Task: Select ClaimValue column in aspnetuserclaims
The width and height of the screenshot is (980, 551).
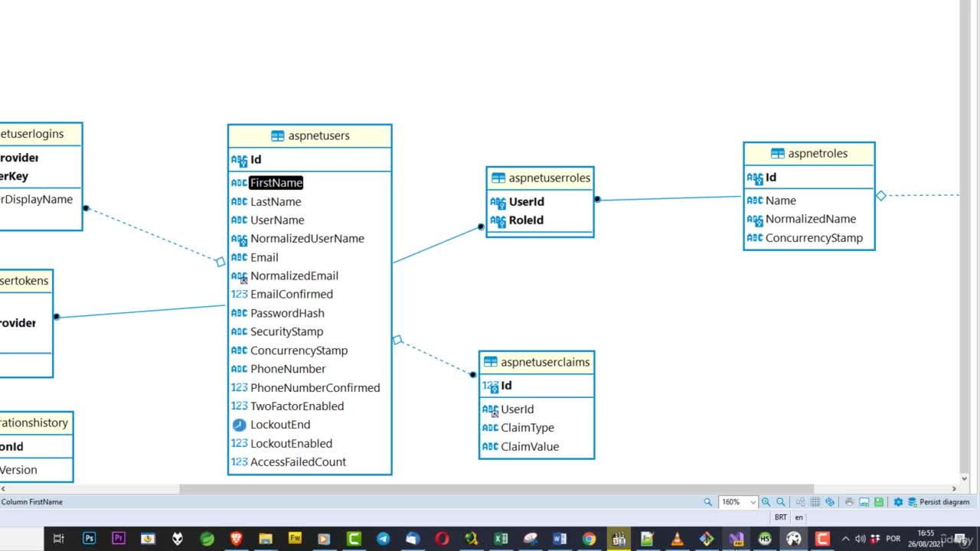Action: [530, 446]
